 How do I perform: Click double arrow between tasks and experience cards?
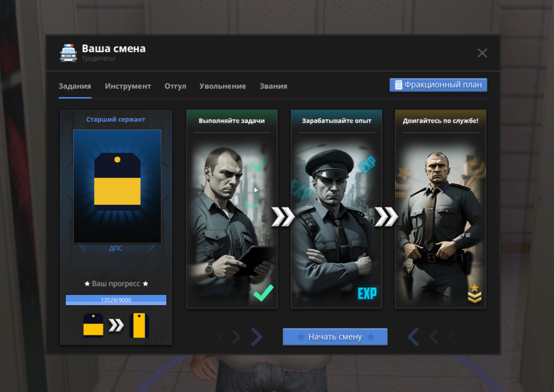tap(283, 217)
